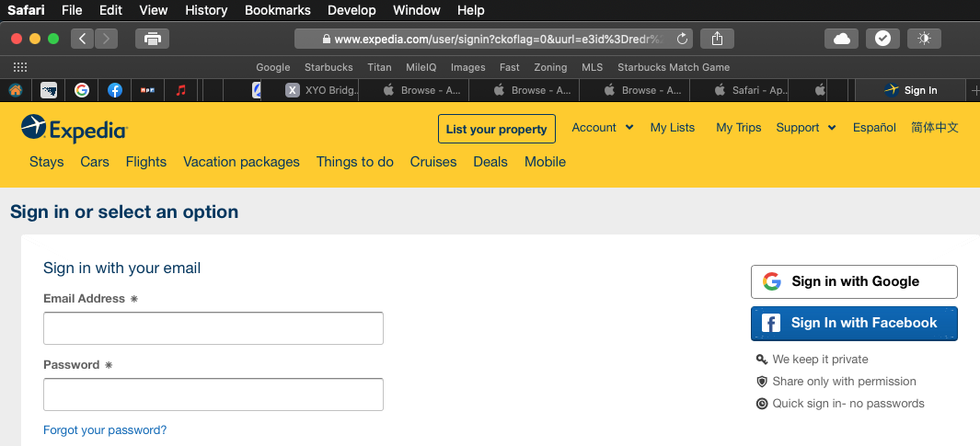Open the MileIQ bookmark
Image resolution: width=980 pixels, height=446 pixels.
pyautogui.click(x=421, y=67)
